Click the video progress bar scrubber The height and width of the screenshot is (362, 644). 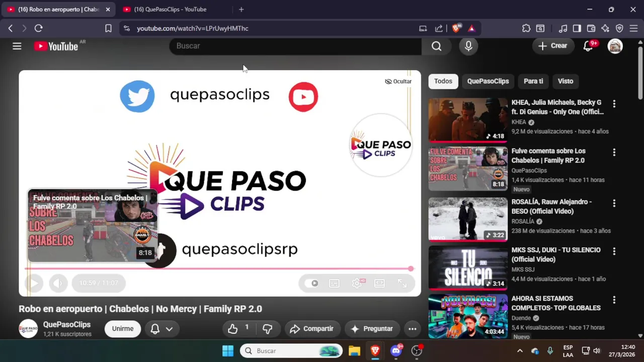(411, 269)
